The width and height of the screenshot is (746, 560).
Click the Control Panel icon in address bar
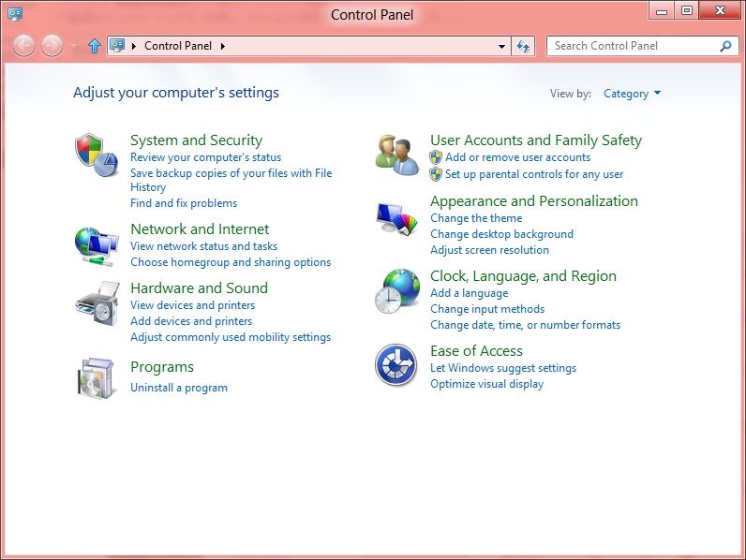[x=117, y=46]
